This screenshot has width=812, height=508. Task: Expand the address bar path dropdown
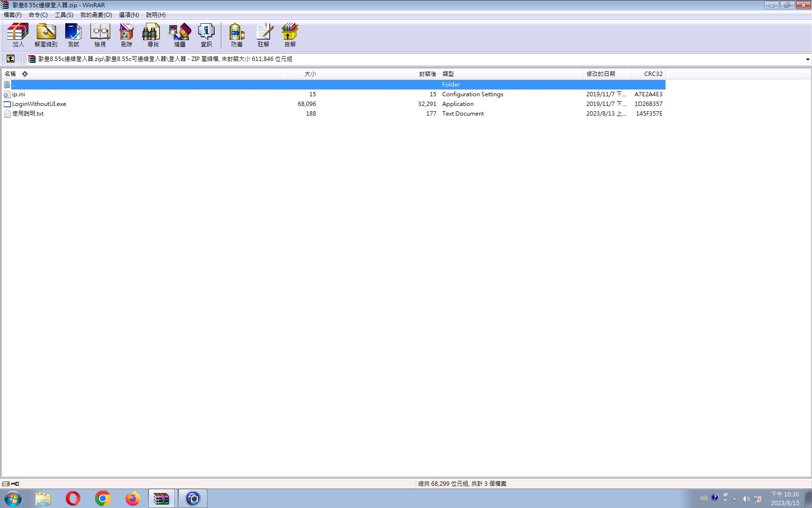click(808, 60)
